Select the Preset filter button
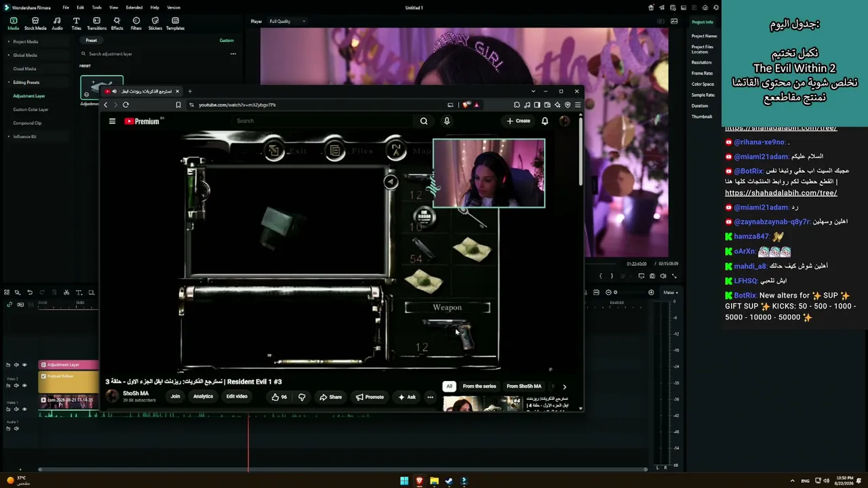Image resolution: width=868 pixels, height=488 pixels. [91, 41]
